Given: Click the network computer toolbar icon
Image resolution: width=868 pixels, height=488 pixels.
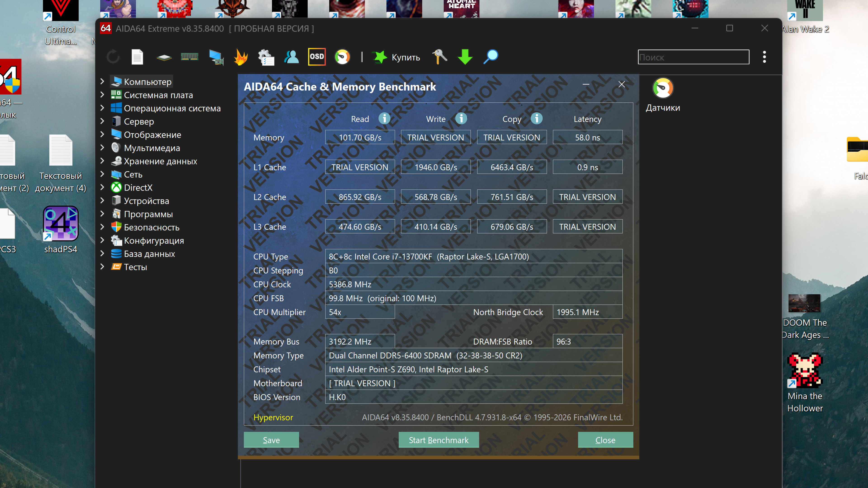Looking at the screenshot, I should 216,57.
